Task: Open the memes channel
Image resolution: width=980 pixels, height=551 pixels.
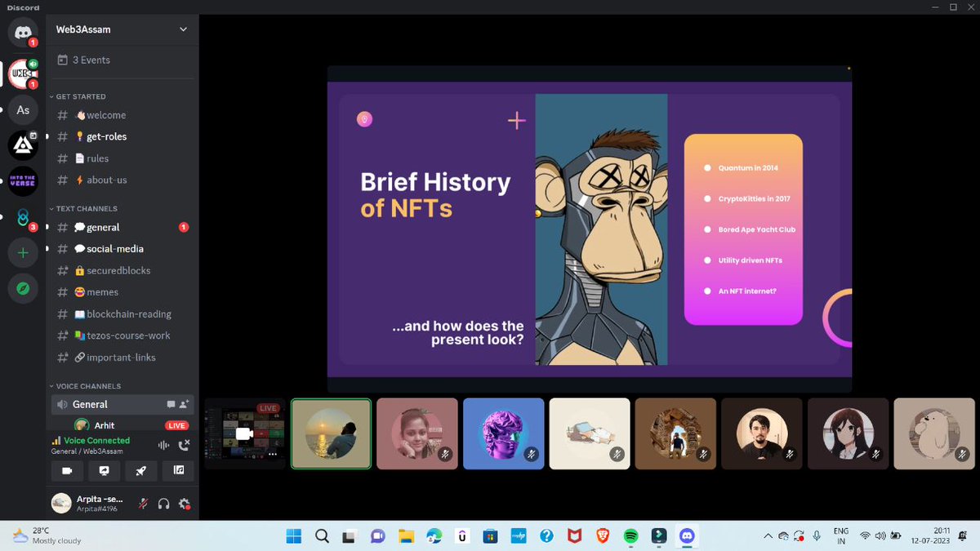Action: (x=122, y=292)
